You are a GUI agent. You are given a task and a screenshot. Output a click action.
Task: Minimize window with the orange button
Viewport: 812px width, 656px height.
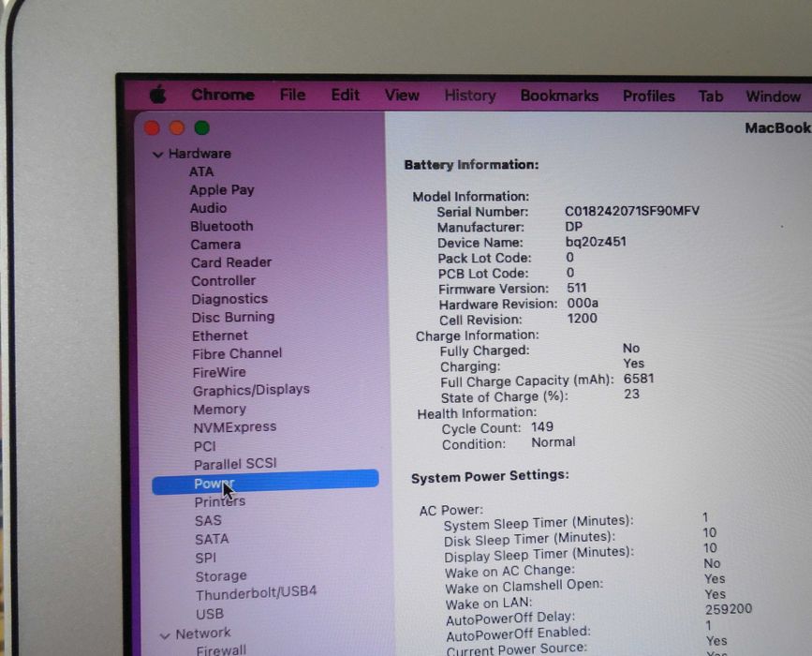(177, 128)
